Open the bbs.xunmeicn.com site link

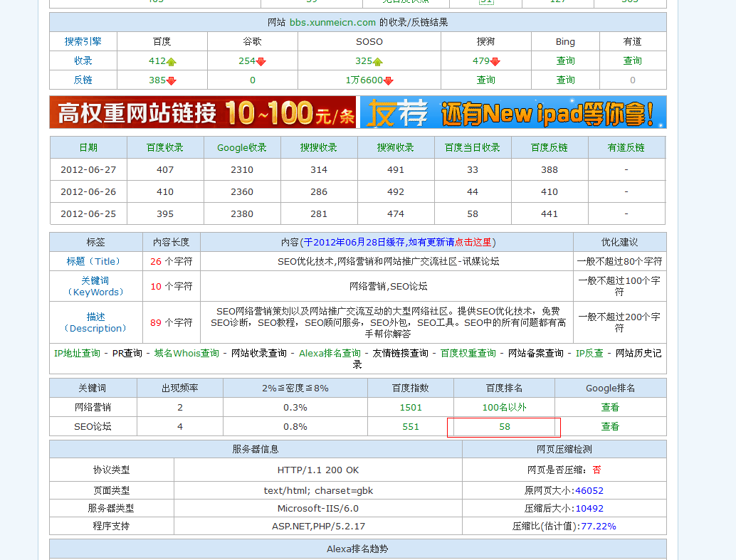pos(332,23)
